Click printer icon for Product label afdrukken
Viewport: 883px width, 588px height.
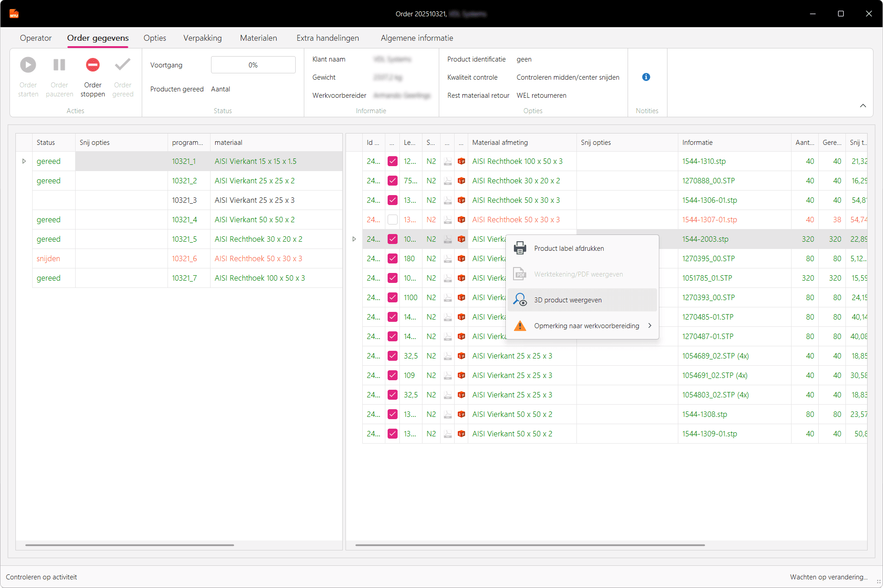pos(520,248)
